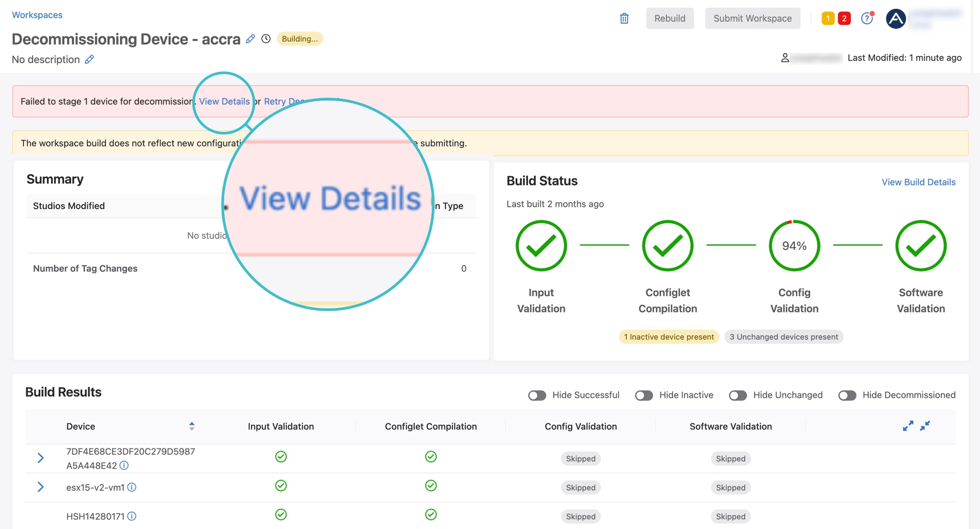
Task: Navigate back using the Workspaces breadcrumb
Action: click(36, 15)
